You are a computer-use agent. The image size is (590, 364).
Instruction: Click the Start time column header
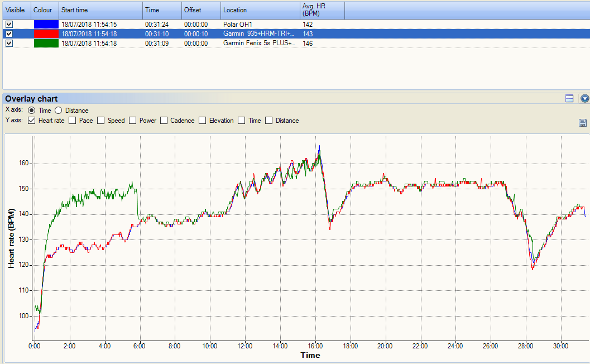[x=100, y=10]
